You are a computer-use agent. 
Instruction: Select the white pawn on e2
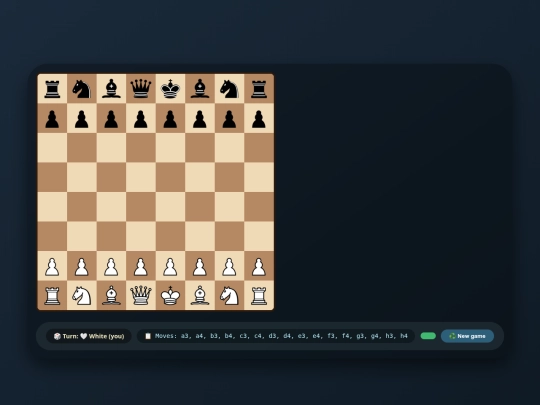coord(170,266)
